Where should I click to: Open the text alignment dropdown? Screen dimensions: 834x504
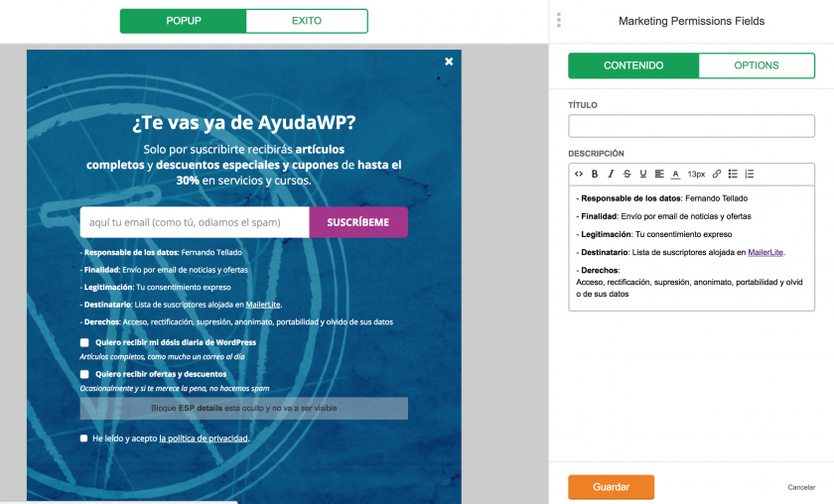(x=659, y=174)
